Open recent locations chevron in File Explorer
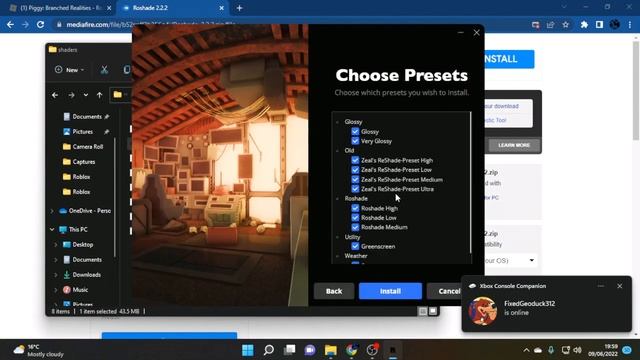Screen dimensions: 640x360 (85, 95)
